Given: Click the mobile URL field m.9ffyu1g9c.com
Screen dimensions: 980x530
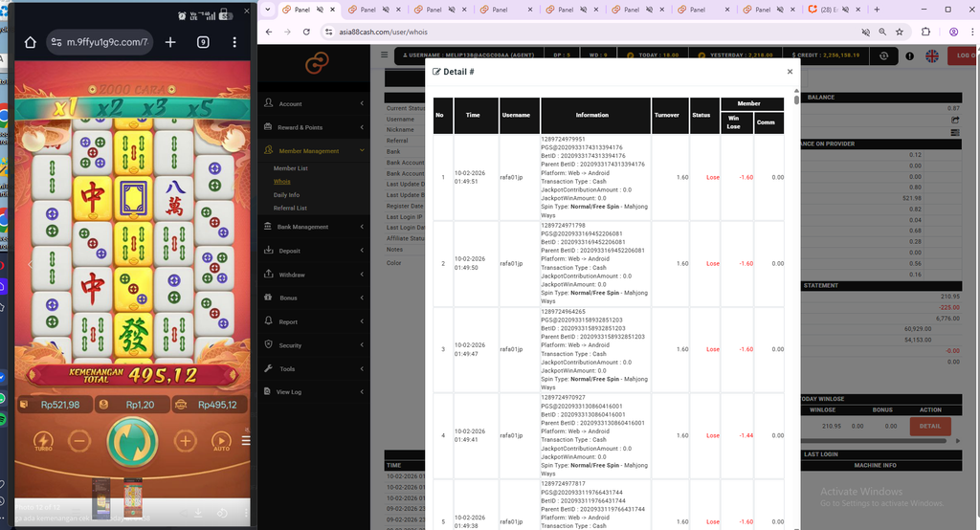Looking at the screenshot, I should point(100,42).
